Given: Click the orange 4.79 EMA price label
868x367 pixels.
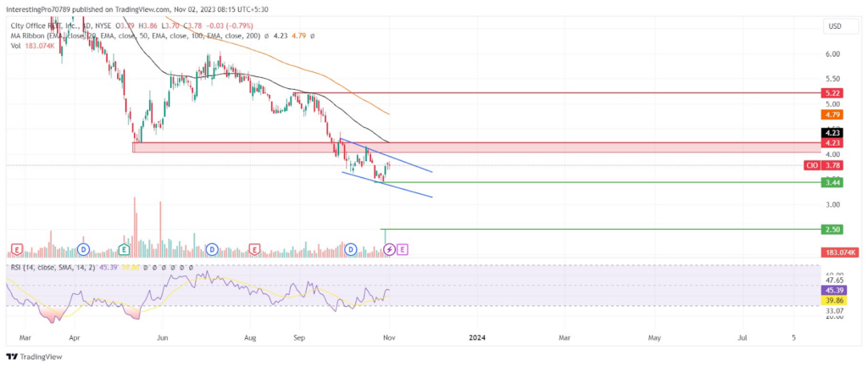Looking at the screenshot, I should pos(832,115).
